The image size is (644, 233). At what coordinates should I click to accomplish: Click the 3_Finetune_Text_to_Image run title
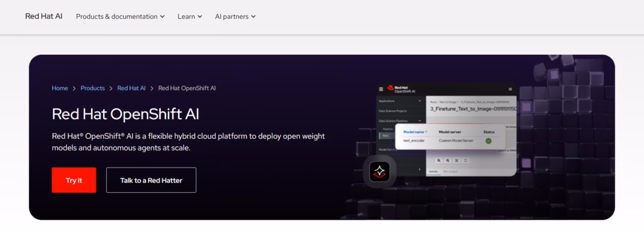click(473, 109)
